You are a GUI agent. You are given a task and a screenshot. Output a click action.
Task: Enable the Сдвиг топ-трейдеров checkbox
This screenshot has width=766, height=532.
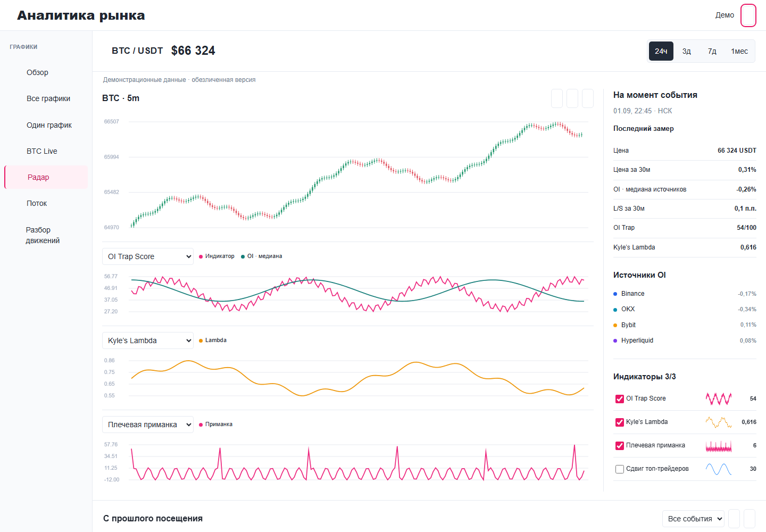click(620, 469)
